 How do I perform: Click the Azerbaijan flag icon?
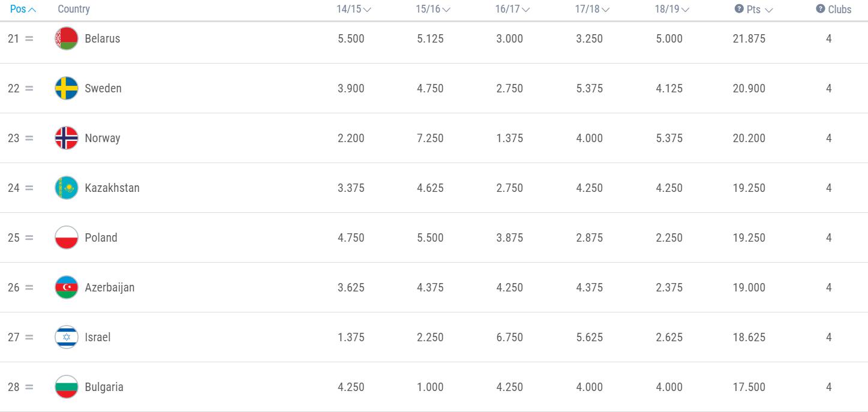pos(67,287)
